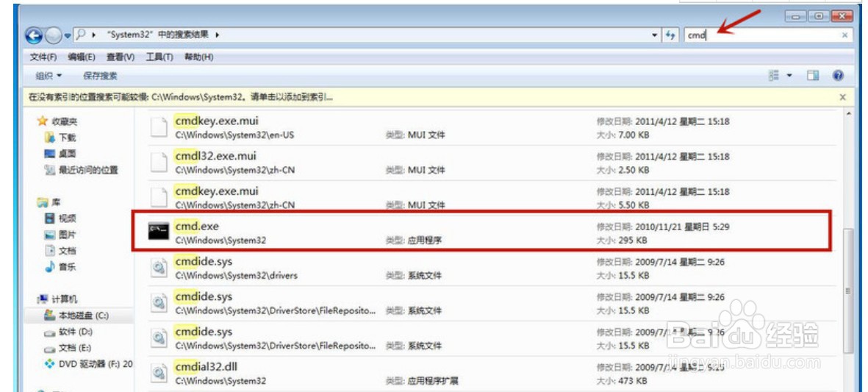This screenshot has height=392, width=868.
Task: Select the cmd.exe file name
Action: tap(196, 226)
